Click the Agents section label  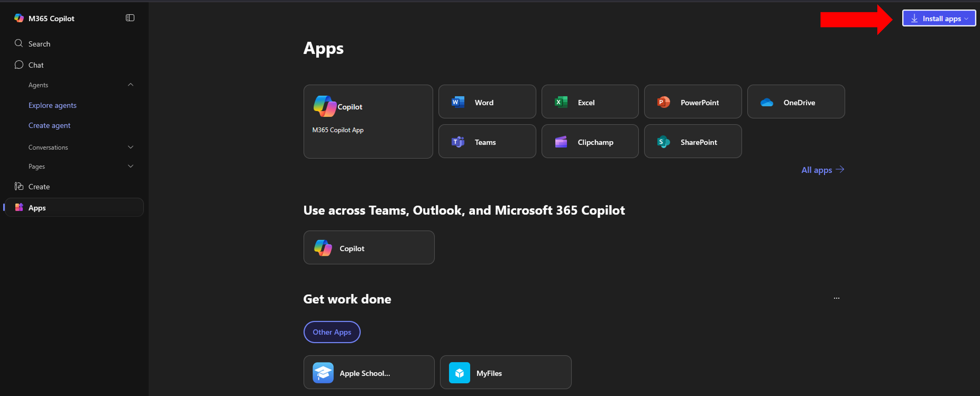pyautogui.click(x=38, y=85)
